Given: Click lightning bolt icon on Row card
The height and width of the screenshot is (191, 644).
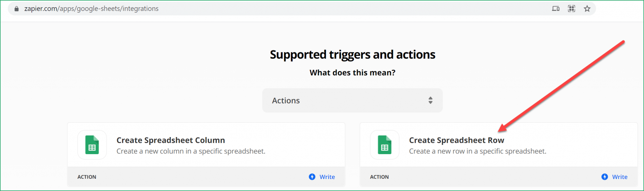Looking at the screenshot, I should pos(605,177).
